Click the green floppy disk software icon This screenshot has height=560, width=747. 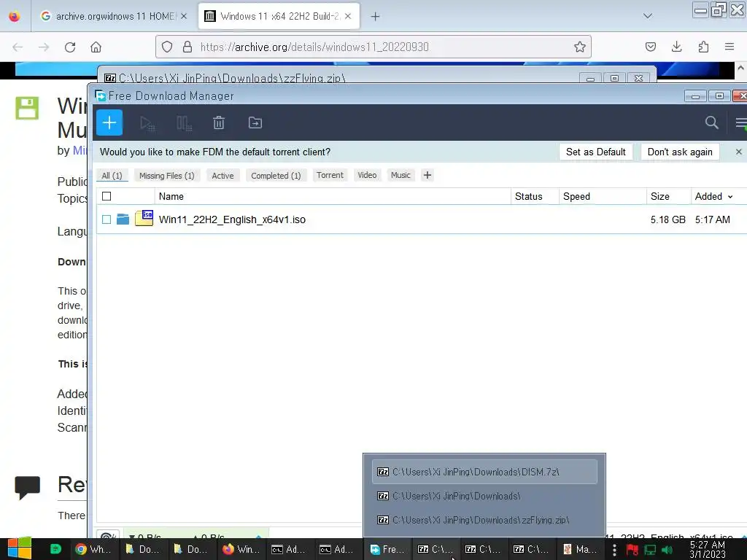pyautogui.click(x=27, y=108)
